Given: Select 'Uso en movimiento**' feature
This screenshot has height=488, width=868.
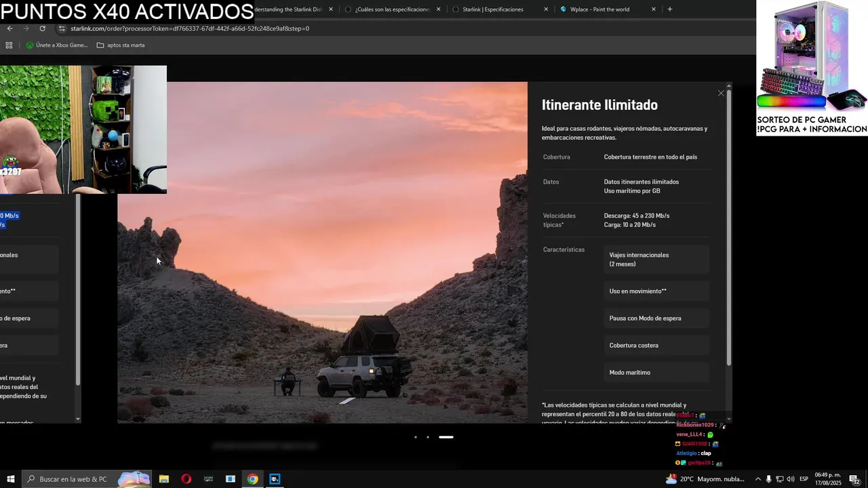Looking at the screenshot, I should [656, 291].
